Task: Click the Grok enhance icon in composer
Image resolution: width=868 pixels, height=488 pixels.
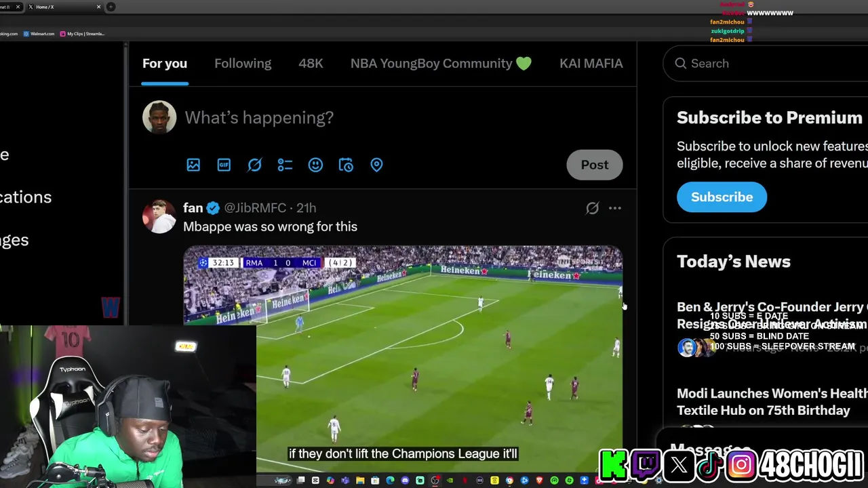Action: (x=254, y=165)
